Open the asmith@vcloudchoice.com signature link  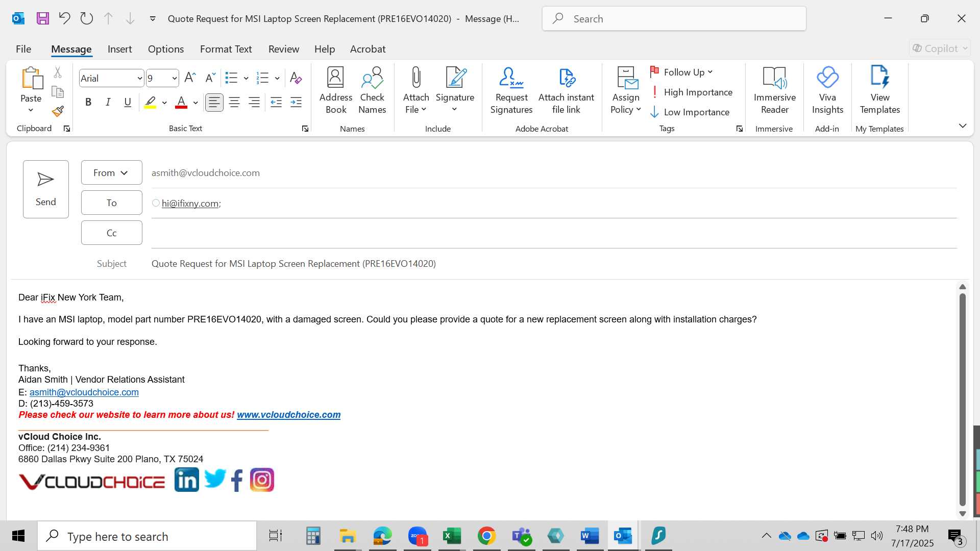click(84, 392)
